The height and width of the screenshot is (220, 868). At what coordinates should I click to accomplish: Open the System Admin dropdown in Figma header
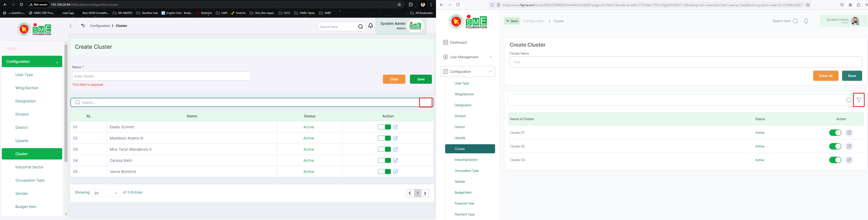tap(864, 21)
